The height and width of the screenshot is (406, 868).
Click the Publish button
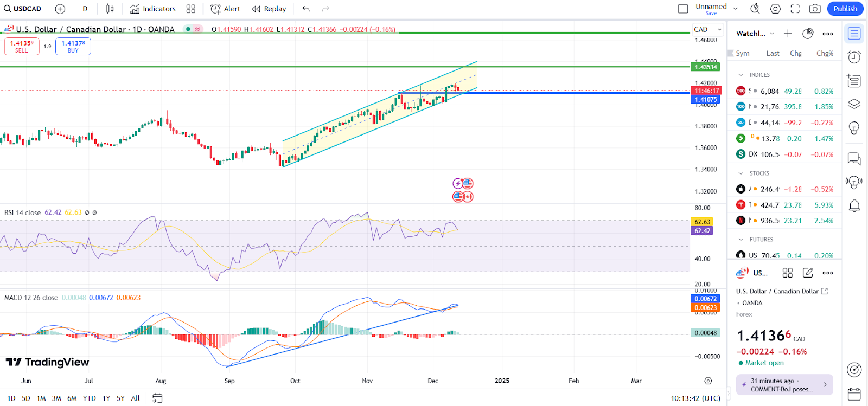pos(845,9)
